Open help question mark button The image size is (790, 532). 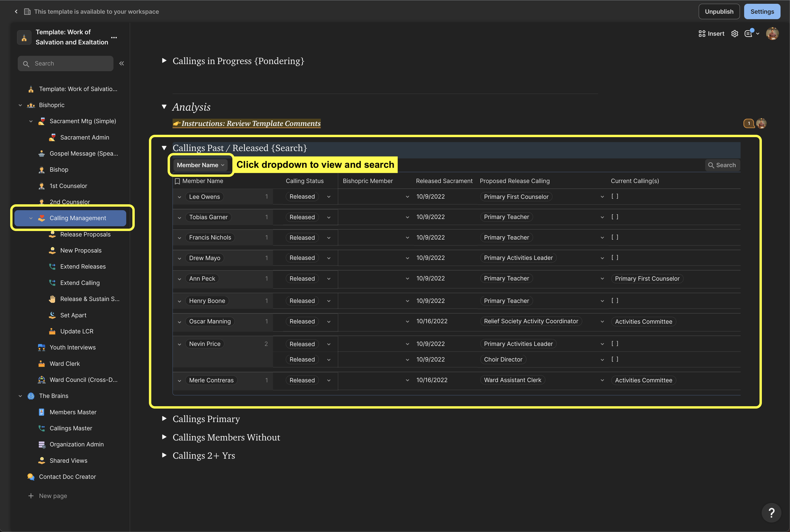click(x=771, y=513)
